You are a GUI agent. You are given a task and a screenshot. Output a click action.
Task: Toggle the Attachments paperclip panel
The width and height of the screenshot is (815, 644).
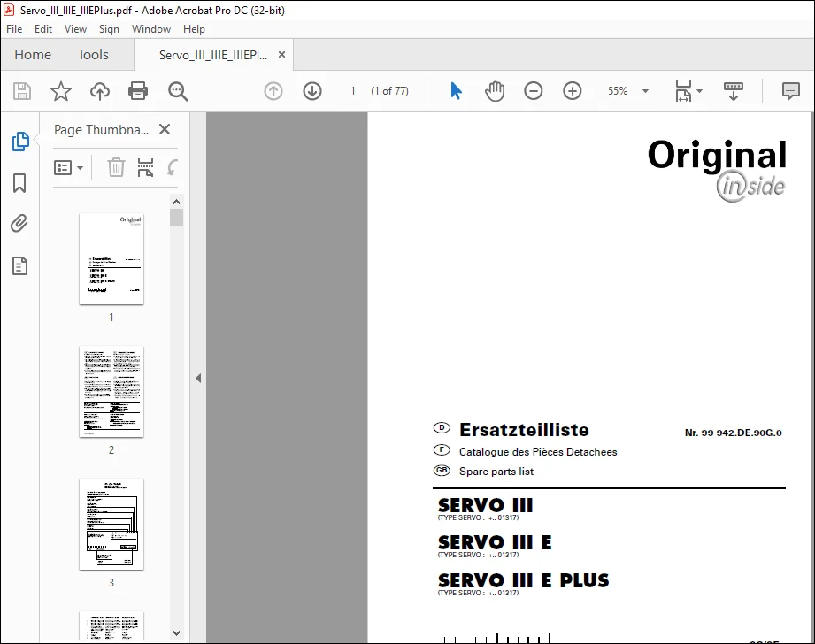(19, 224)
